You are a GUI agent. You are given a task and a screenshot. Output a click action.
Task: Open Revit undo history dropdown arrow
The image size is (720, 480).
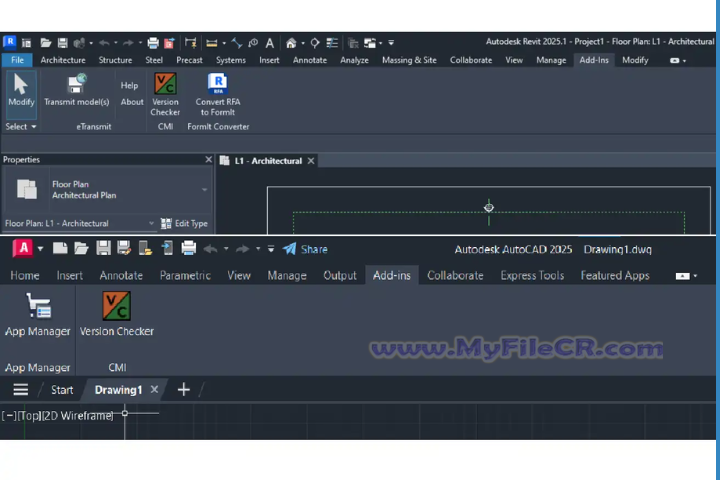click(115, 43)
